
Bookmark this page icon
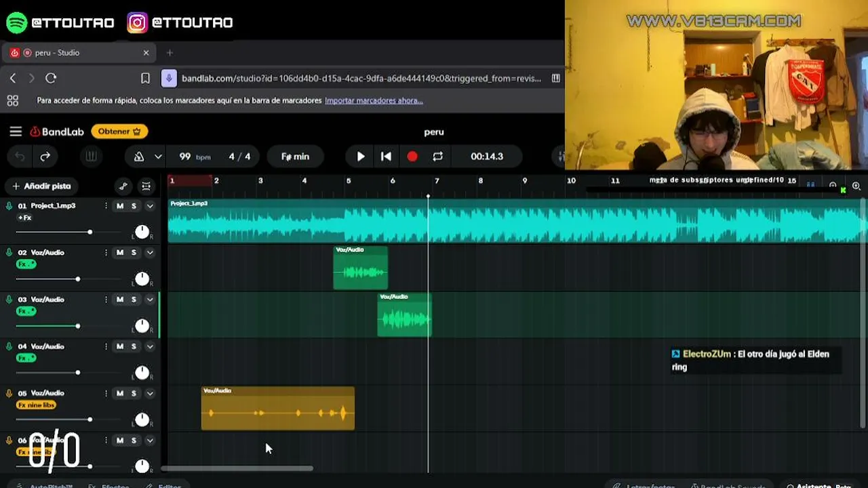click(x=145, y=79)
